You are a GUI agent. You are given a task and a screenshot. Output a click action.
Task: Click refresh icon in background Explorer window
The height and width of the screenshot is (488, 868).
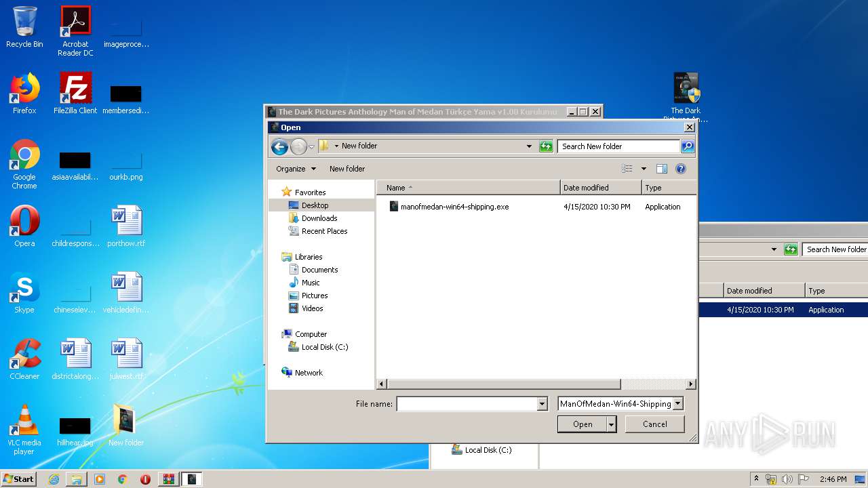pos(791,249)
